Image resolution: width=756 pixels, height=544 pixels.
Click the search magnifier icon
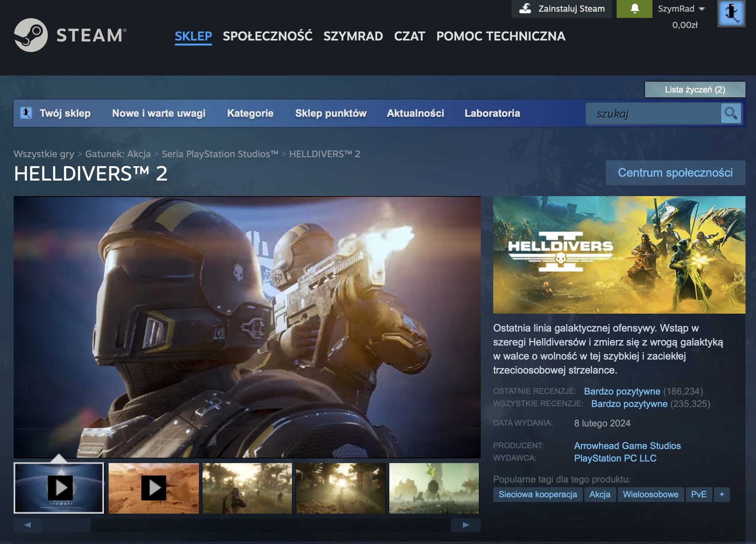click(731, 114)
